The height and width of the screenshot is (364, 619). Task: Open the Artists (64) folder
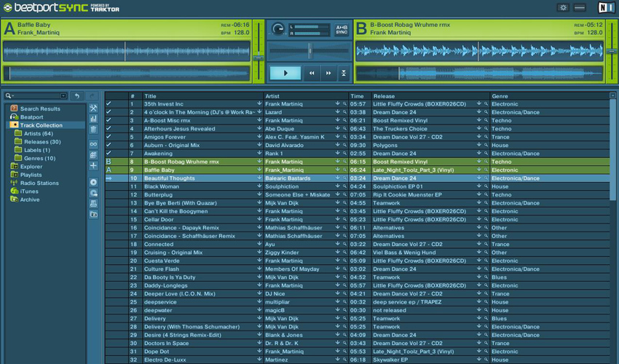point(39,133)
